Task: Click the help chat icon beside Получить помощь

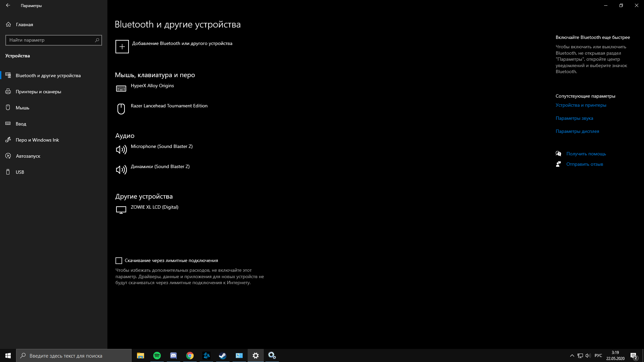Action: (x=558, y=154)
